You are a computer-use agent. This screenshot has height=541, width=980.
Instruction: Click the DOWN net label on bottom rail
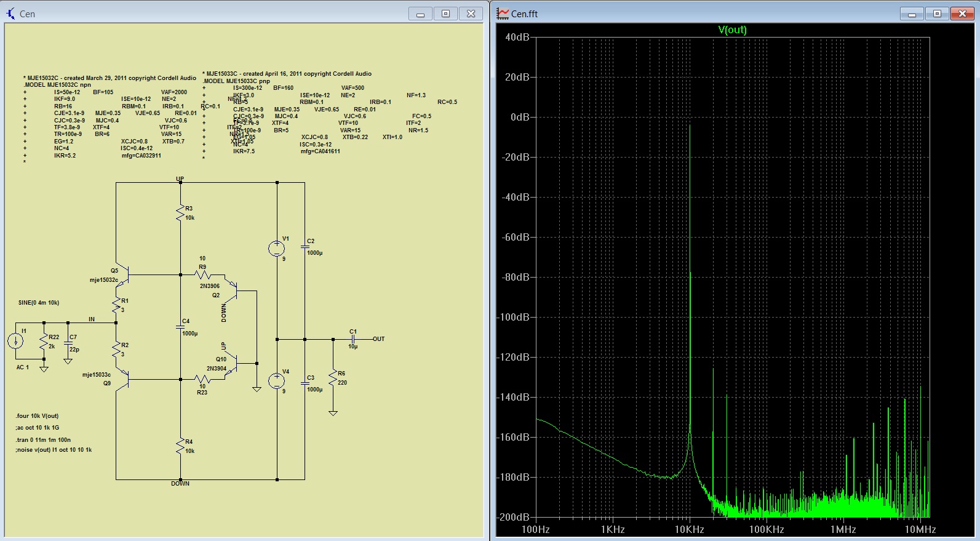(180, 484)
